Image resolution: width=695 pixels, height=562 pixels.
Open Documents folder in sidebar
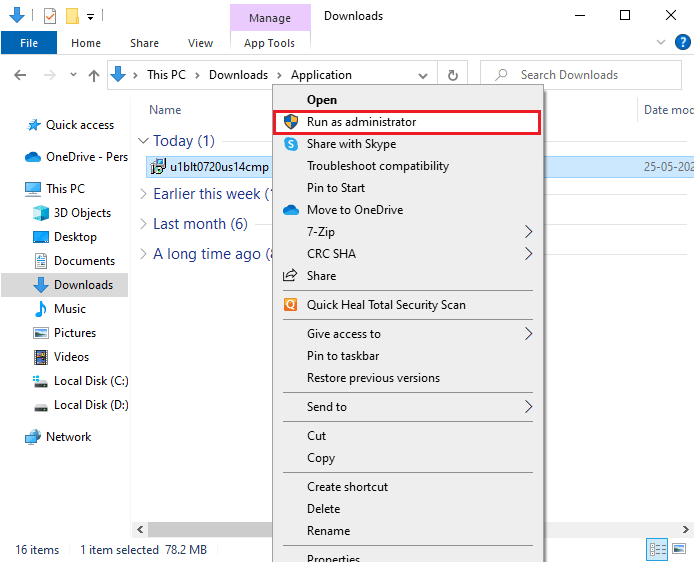[x=74, y=261]
